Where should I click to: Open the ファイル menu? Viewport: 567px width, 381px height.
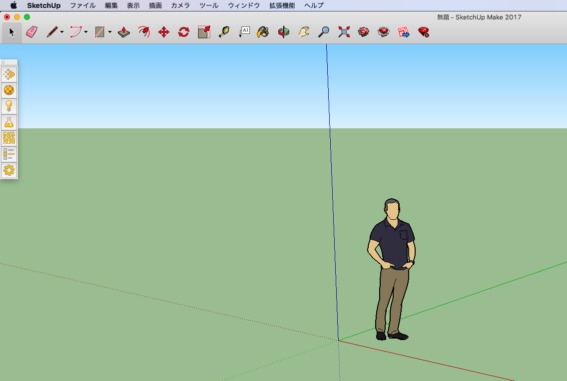point(82,5)
